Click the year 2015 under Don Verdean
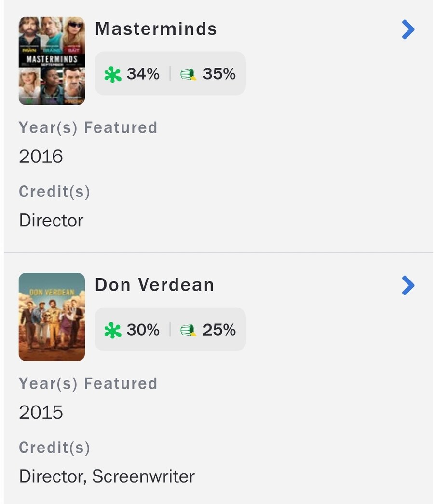 pyautogui.click(x=41, y=412)
